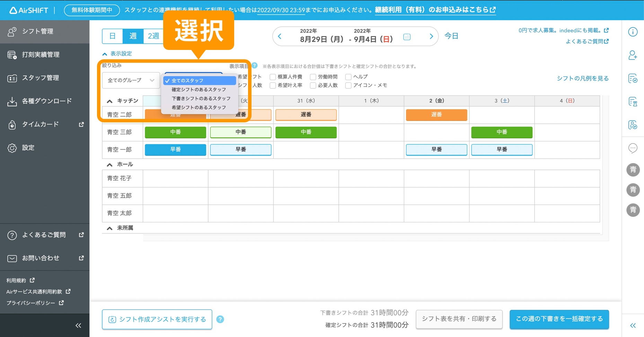Check the 労働時間 display option
This screenshot has height=337, width=644.
313,77
